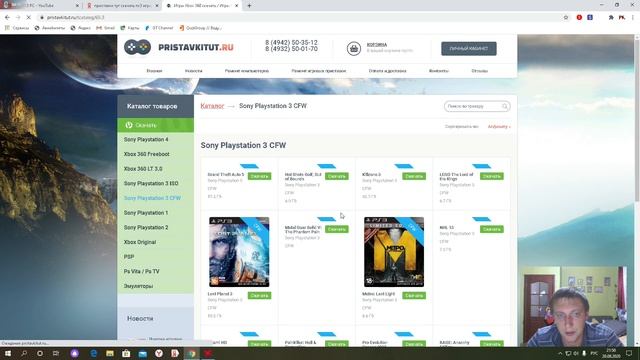Select Xbox 360 Freeboot category

pos(147,154)
